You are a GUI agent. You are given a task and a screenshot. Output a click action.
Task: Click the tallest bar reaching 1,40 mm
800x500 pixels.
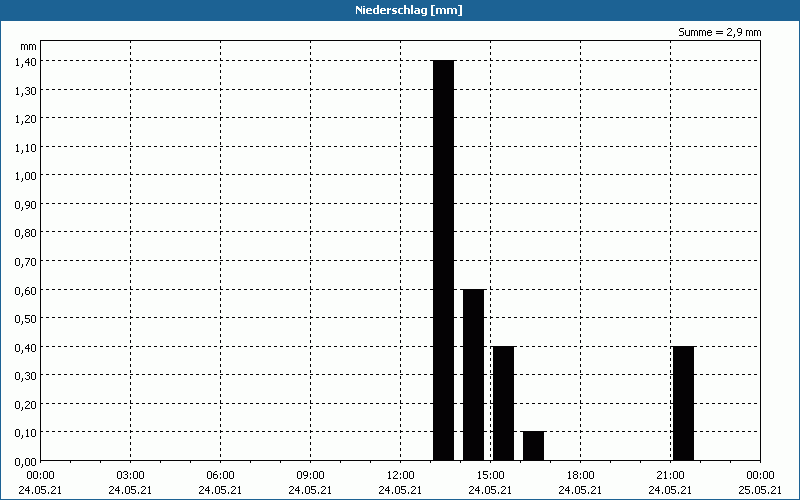coord(443,260)
